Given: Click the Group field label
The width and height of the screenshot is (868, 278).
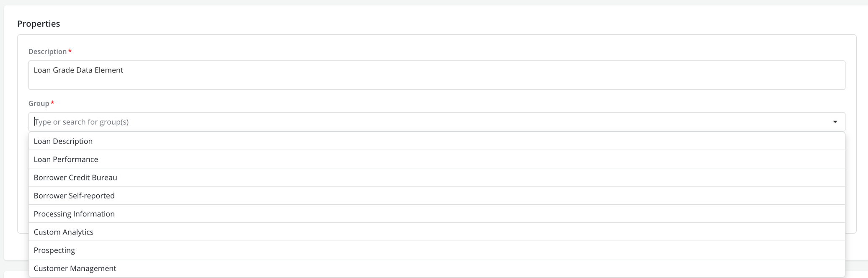Looking at the screenshot, I should [39, 103].
